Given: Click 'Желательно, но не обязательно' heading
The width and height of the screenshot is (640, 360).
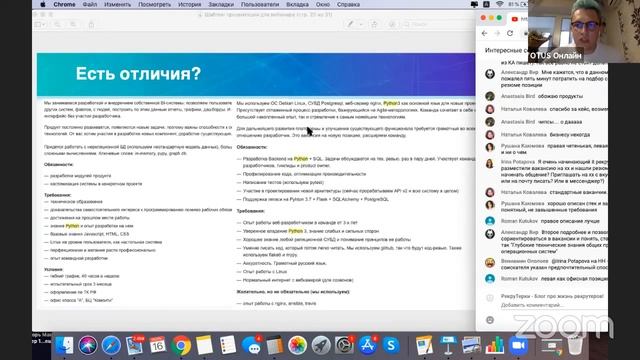Looking at the screenshot, I should (x=293, y=292).
